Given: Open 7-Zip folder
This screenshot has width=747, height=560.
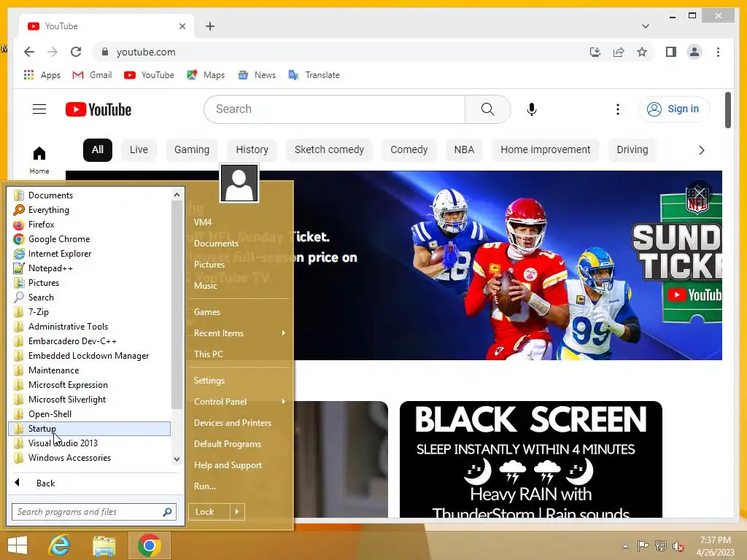Looking at the screenshot, I should point(89,312).
